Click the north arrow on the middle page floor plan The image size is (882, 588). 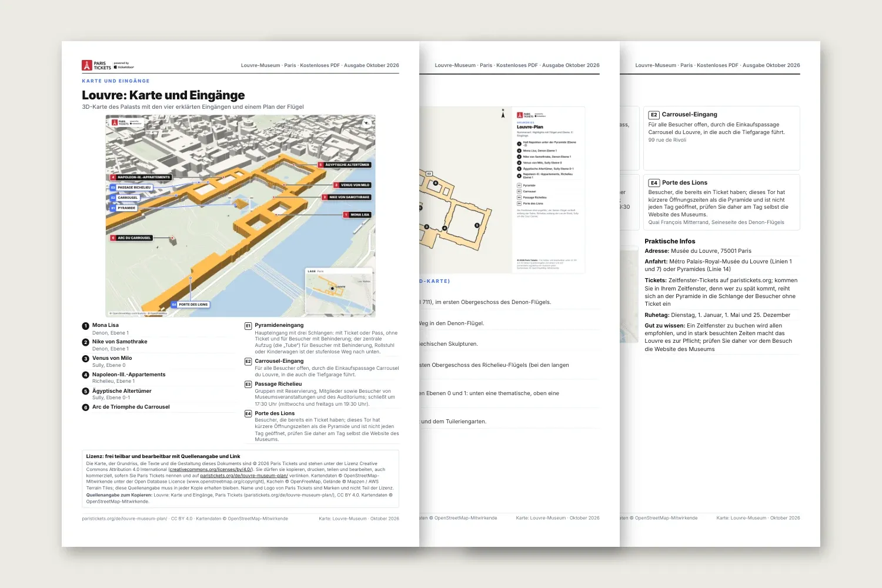pyautogui.click(x=503, y=113)
